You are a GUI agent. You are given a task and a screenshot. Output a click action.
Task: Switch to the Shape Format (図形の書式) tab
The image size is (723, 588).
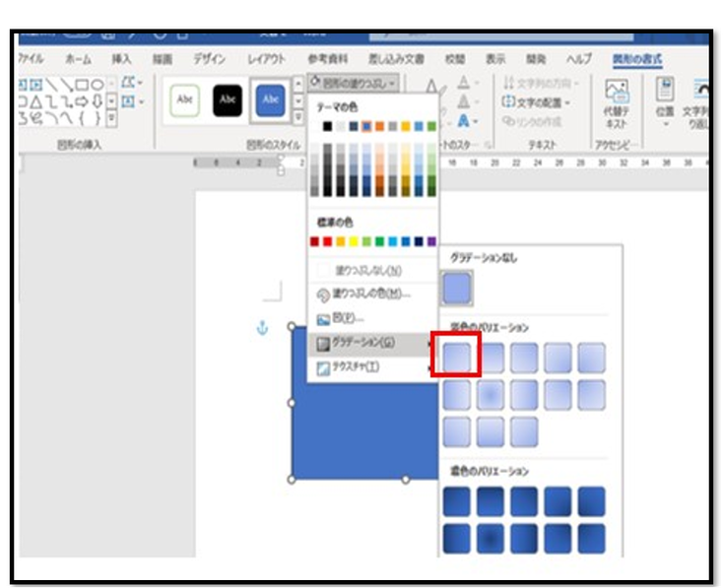[x=637, y=59]
